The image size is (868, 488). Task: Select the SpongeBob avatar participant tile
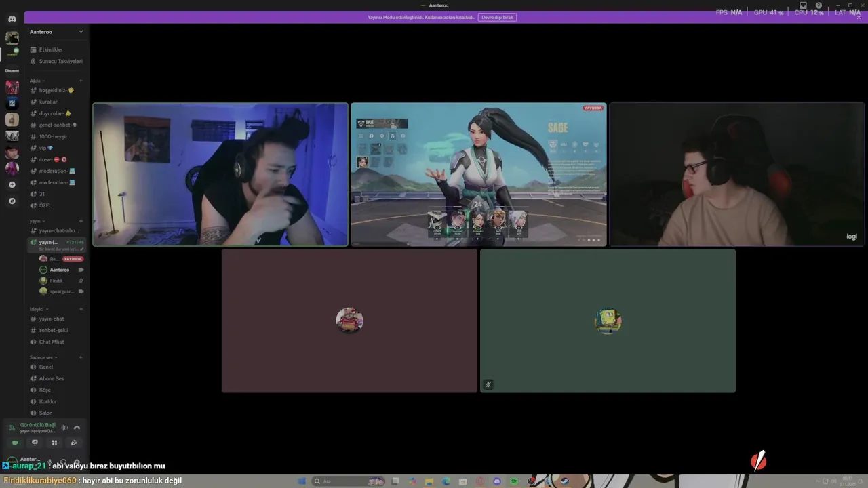click(608, 321)
